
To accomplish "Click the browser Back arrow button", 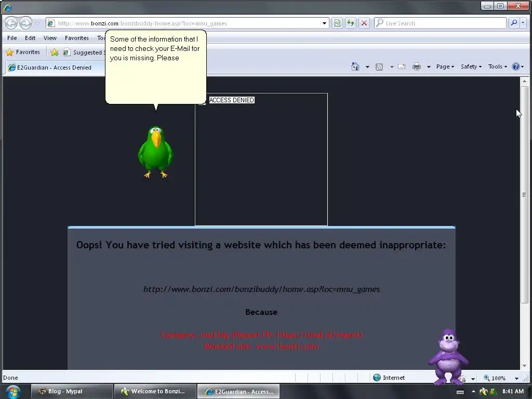I will coord(11,23).
